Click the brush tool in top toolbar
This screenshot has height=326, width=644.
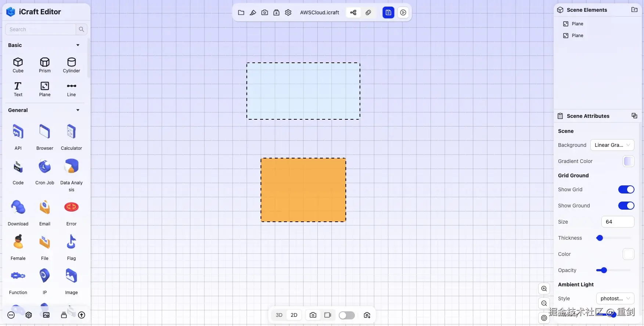(x=253, y=12)
